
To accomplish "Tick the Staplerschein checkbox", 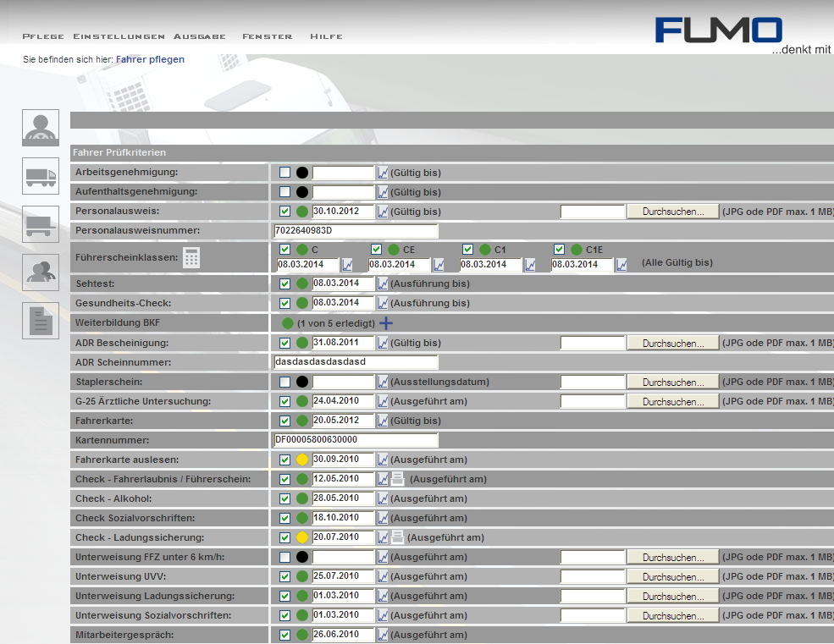I will tap(285, 383).
